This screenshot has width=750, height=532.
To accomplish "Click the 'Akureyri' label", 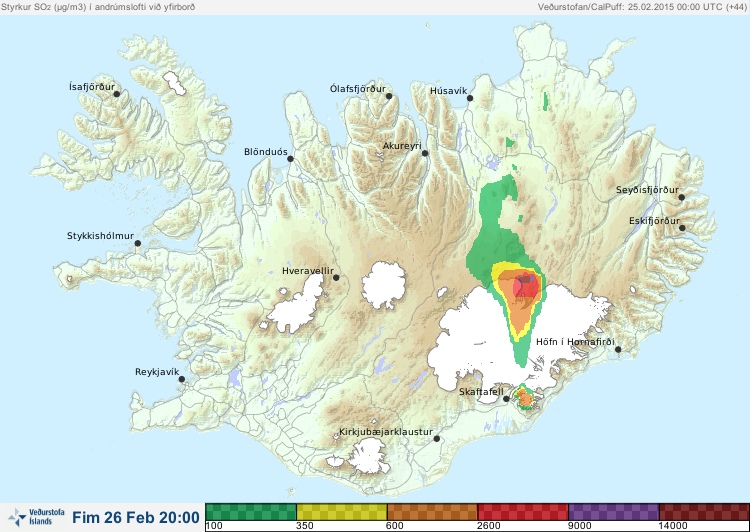I will [402, 146].
